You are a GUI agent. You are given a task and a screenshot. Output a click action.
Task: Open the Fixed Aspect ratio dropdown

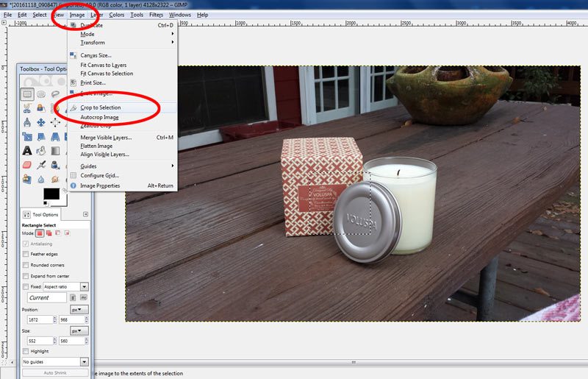click(65, 286)
